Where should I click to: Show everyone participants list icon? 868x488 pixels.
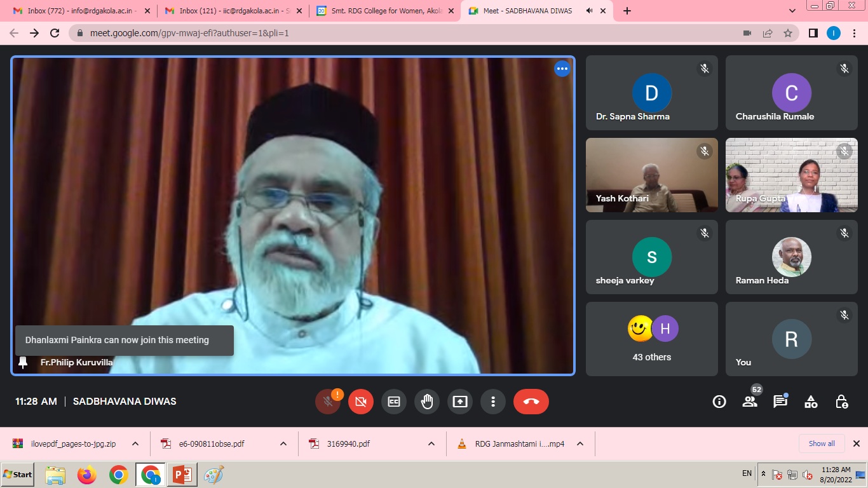click(750, 402)
